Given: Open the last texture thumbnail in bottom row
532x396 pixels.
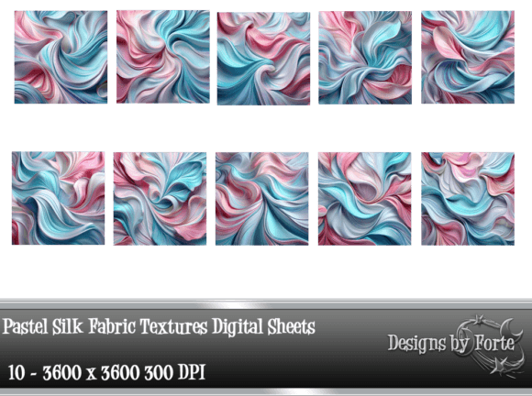Looking at the screenshot, I should pos(468,199).
